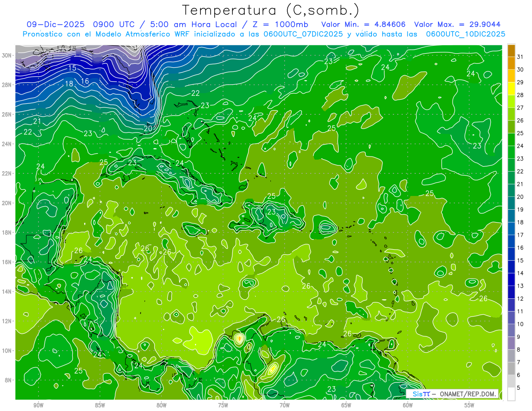
Task: Click the "30N" latitude axis label
Action: (x=8, y=55)
